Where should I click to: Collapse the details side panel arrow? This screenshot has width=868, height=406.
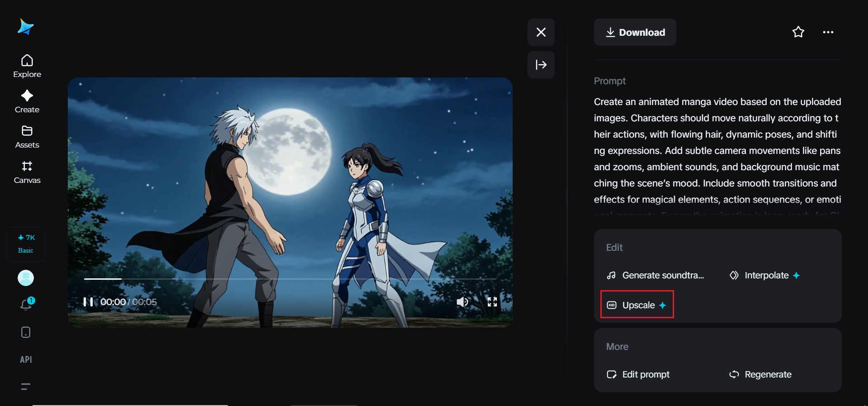pos(541,65)
